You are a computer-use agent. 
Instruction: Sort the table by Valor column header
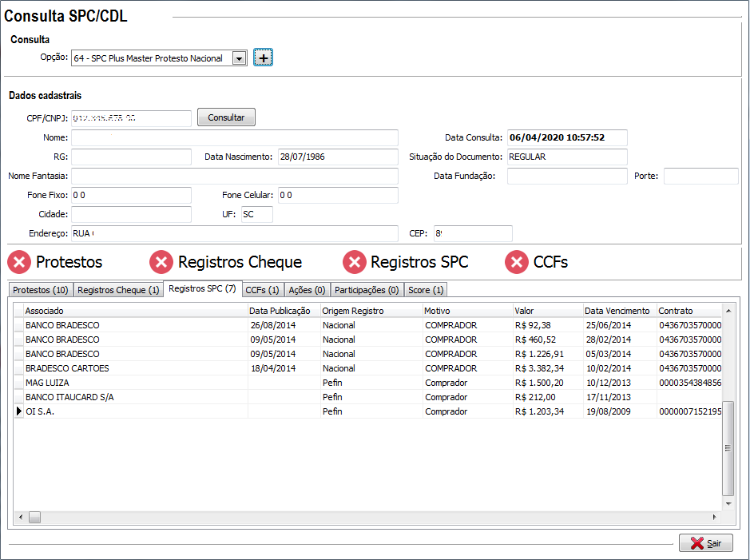[x=546, y=311]
